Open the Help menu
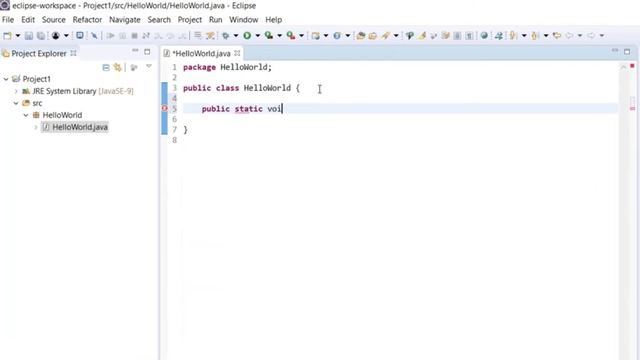640x360 pixels. point(273,20)
